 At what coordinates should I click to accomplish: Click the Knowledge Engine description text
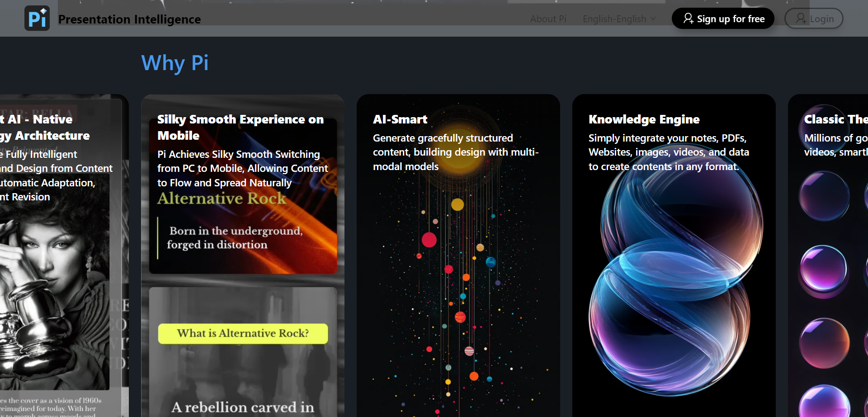click(669, 152)
